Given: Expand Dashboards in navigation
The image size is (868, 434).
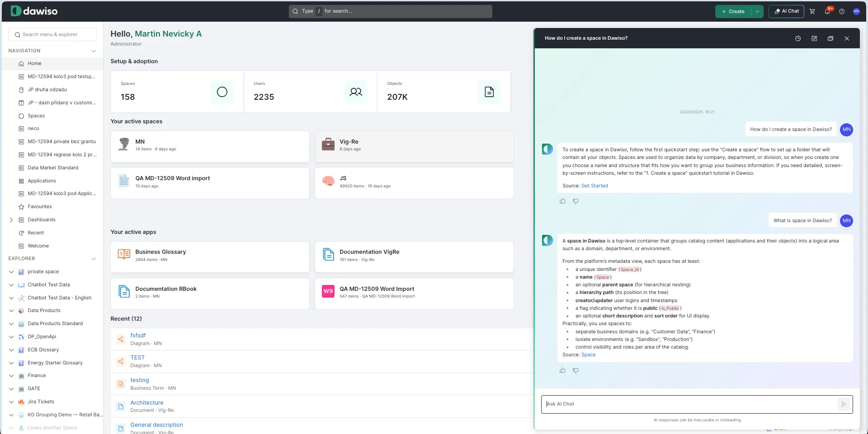Looking at the screenshot, I should pos(11,220).
